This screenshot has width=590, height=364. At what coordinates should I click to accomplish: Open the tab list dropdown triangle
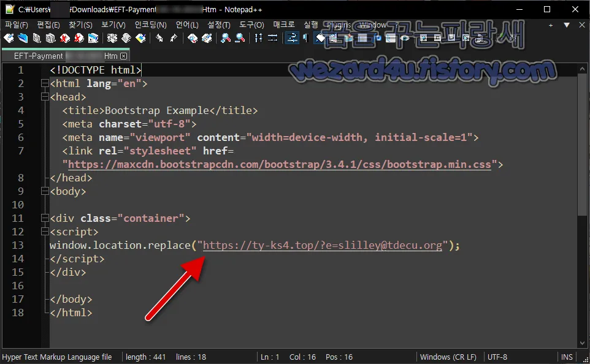click(x=566, y=25)
